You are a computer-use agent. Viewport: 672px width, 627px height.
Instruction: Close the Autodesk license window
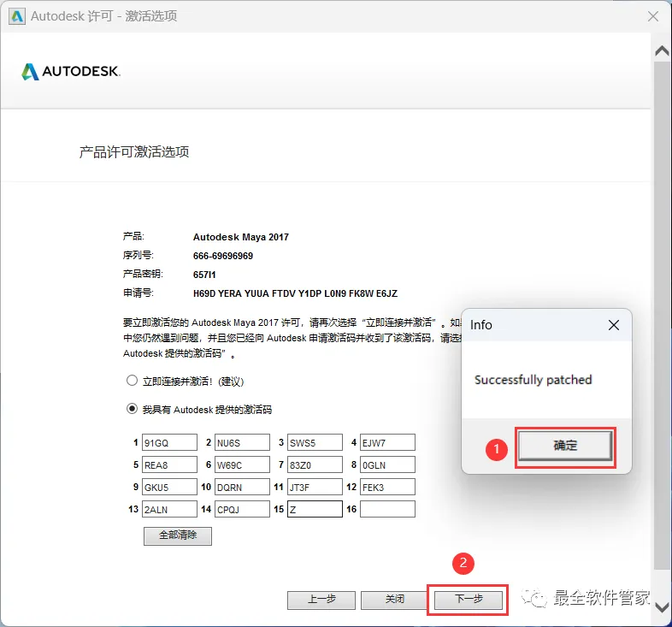[x=653, y=16]
